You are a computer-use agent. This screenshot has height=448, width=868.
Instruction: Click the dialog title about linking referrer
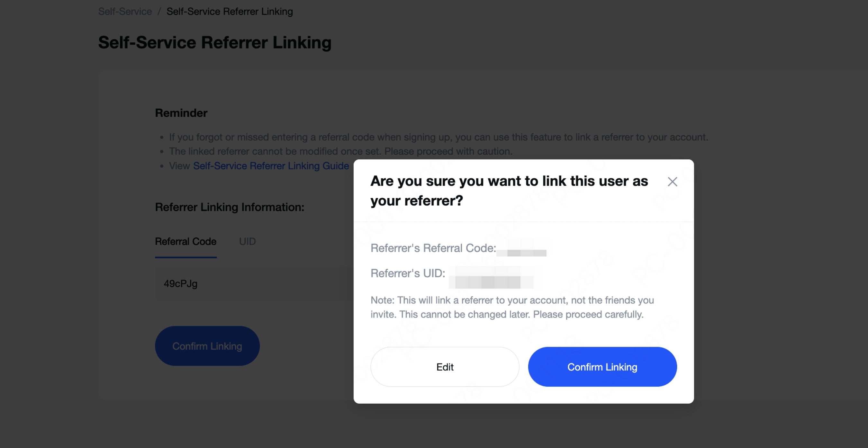pyautogui.click(x=509, y=191)
